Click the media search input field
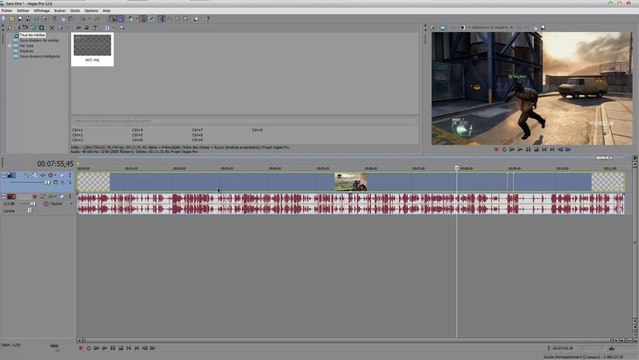The image size is (639, 360). (x=245, y=121)
